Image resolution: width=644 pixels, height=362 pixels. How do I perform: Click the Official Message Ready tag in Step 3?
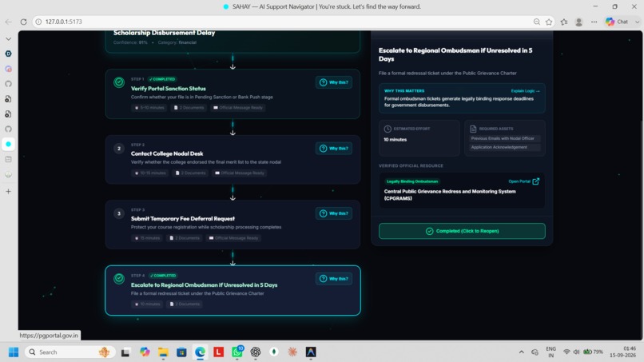(x=233, y=238)
